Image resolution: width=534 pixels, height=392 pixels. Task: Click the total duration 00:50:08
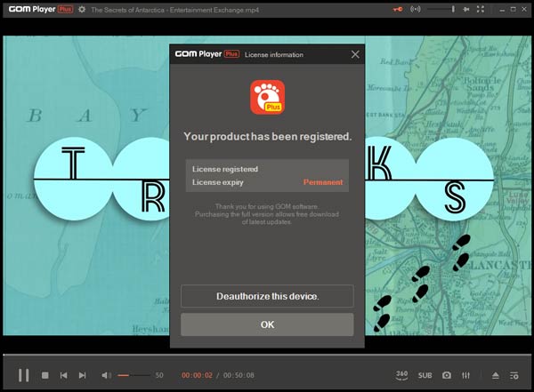239,375
